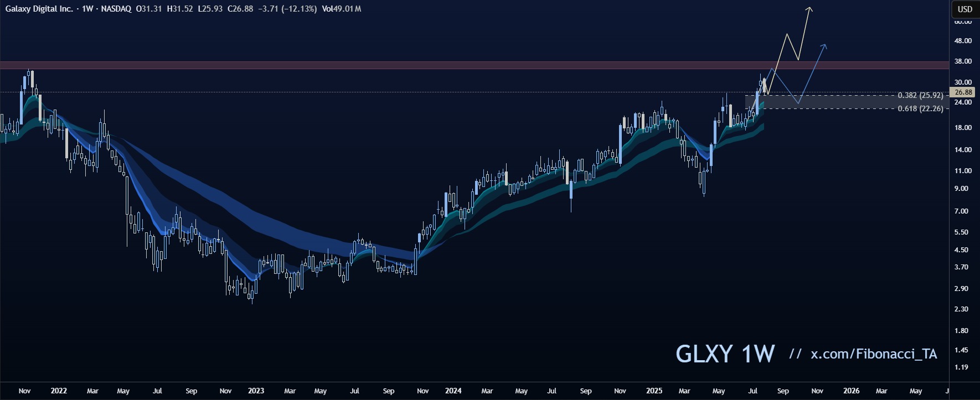Click the red horizontal resistance zone
Viewport: 980px width, 400px height.
coord(443,65)
